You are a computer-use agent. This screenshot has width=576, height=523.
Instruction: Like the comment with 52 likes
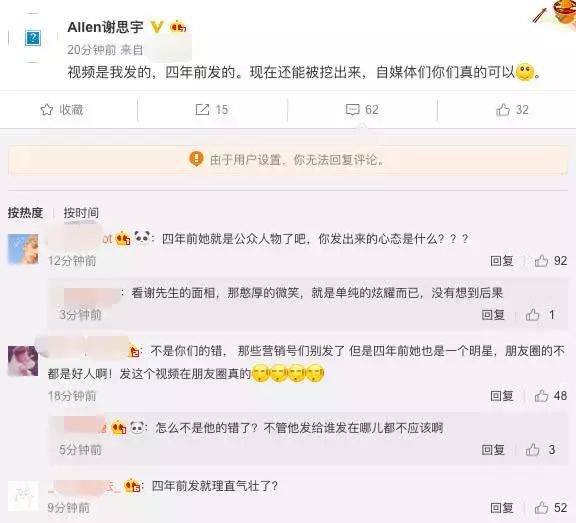point(541,508)
